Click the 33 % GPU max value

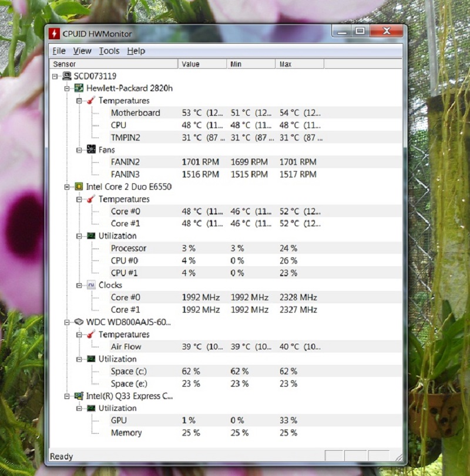[288, 420]
